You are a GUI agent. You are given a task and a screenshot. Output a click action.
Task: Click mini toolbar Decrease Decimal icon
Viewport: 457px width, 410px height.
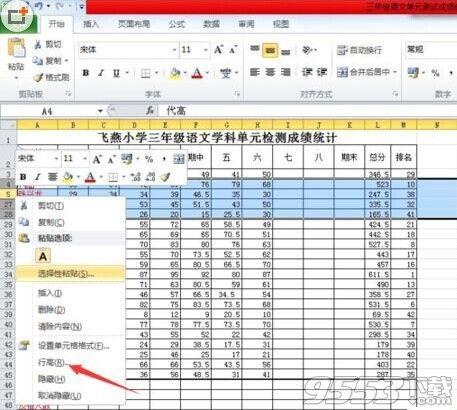pyautogui.click(x=151, y=177)
